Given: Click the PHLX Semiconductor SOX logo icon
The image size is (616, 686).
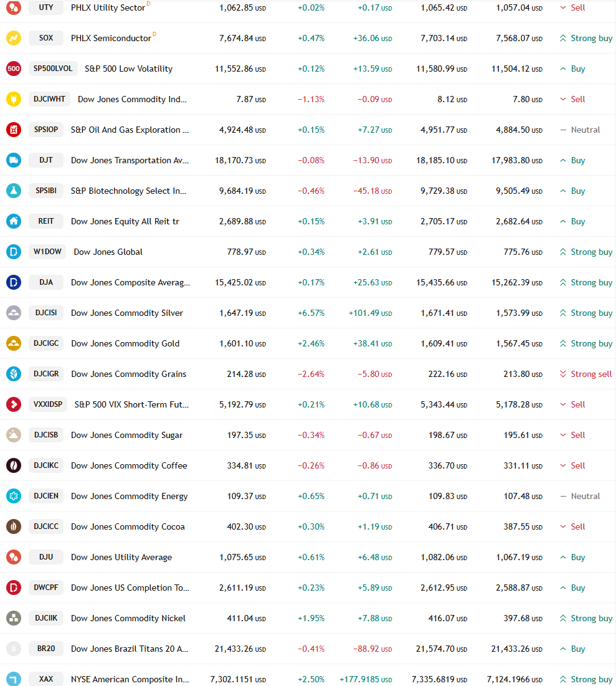Looking at the screenshot, I should point(14,38).
